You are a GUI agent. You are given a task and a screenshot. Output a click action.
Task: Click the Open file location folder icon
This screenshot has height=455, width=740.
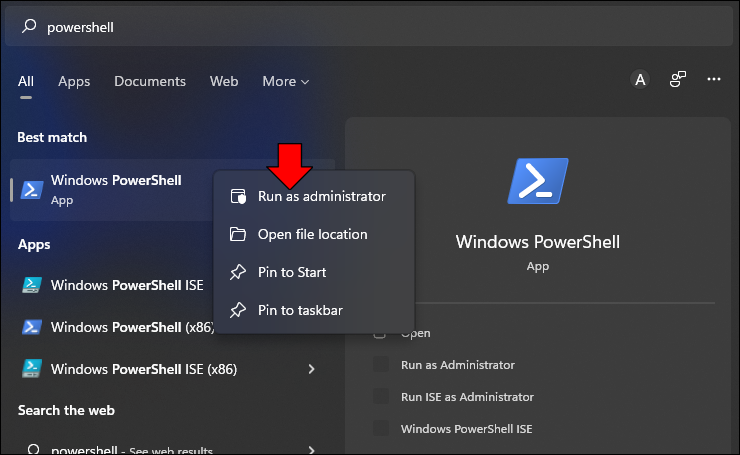tap(238, 234)
